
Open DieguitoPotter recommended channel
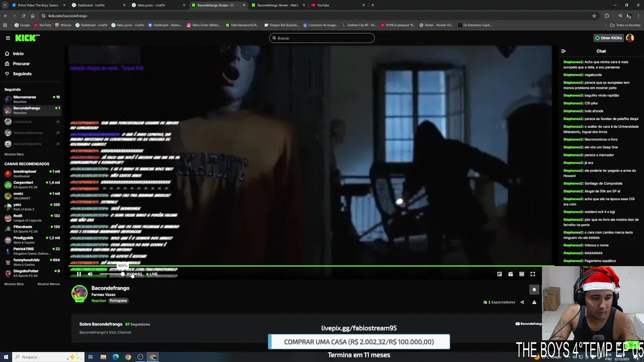(x=31, y=273)
